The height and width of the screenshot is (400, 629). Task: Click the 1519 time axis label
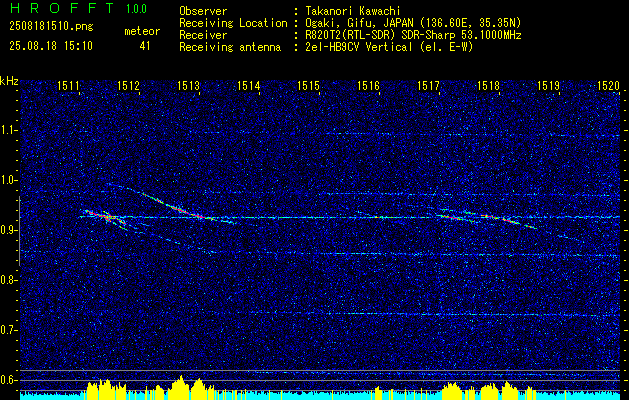pos(548,85)
